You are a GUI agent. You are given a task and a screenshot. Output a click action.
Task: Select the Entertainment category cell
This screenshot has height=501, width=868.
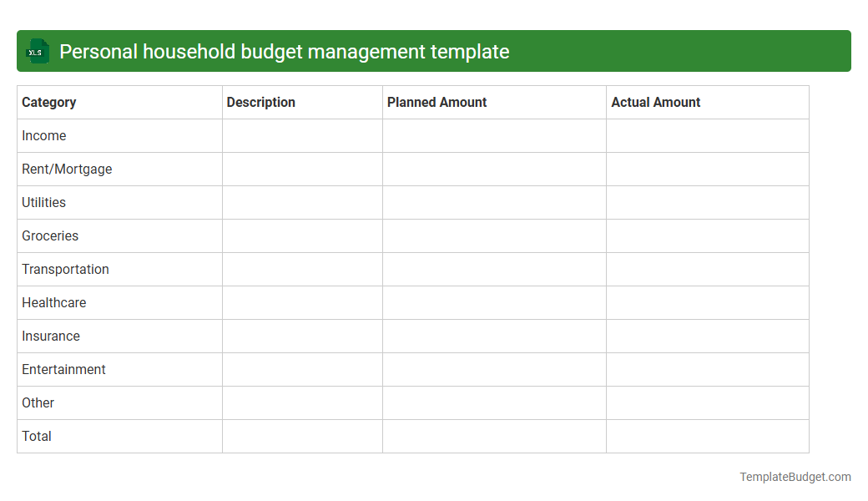(63, 369)
